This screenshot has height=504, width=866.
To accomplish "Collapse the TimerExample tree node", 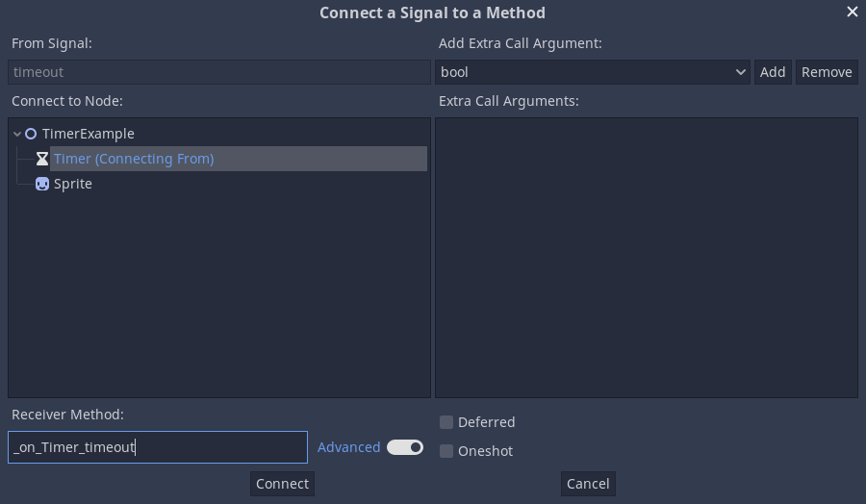I will [x=17, y=134].
